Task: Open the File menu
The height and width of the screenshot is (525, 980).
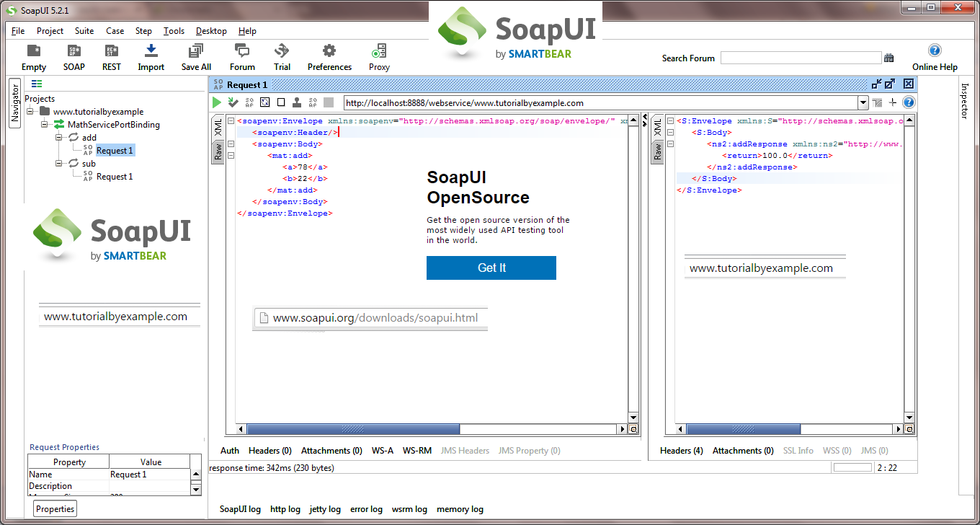Action: [x=18, y=31]
